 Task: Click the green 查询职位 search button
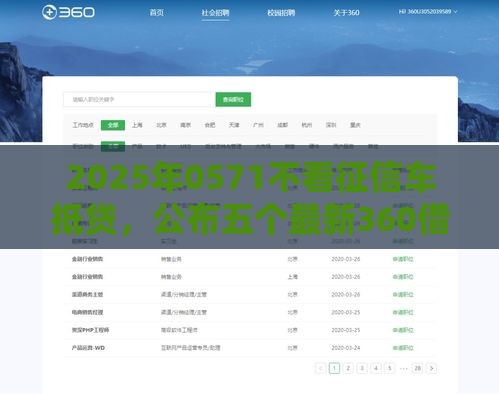point(233,99)
